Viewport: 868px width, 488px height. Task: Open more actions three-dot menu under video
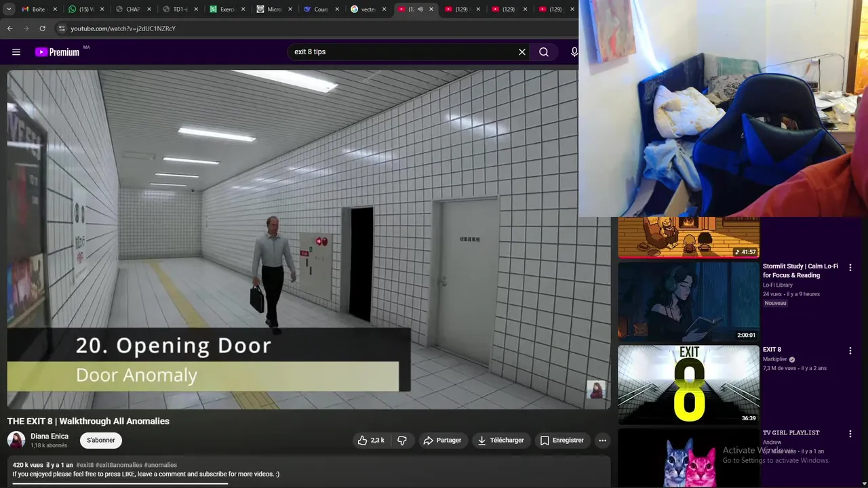[602, 441]
